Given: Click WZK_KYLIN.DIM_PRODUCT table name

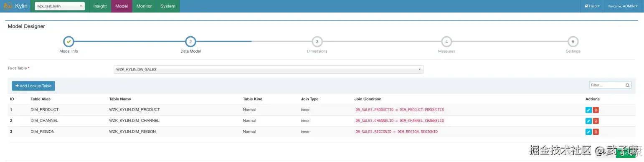Looking at the screenshot, I should [134, 110].
